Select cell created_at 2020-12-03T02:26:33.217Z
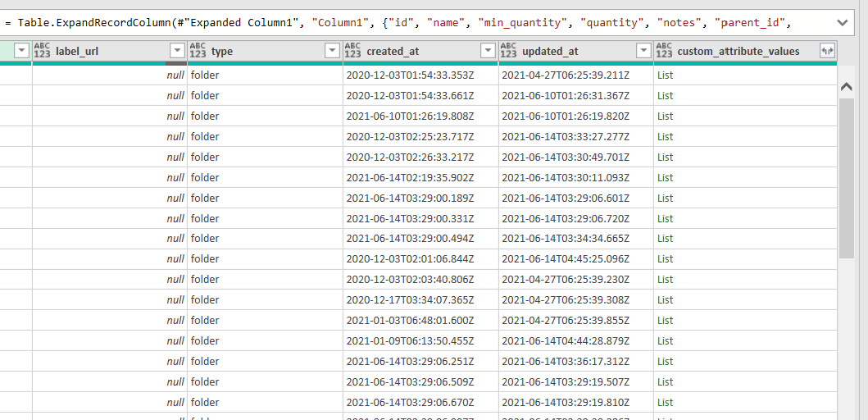Viewport: 868px width, 420px height. click(420, 157)
